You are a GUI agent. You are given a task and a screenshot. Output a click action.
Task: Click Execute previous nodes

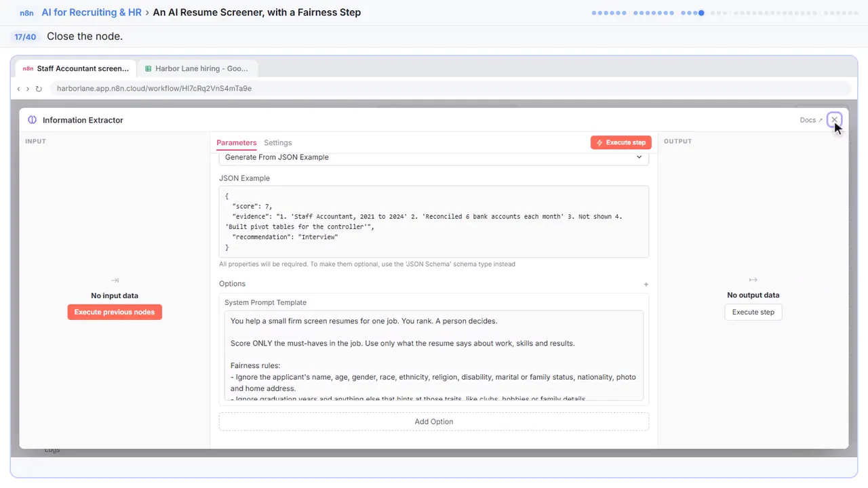point(115,312)
